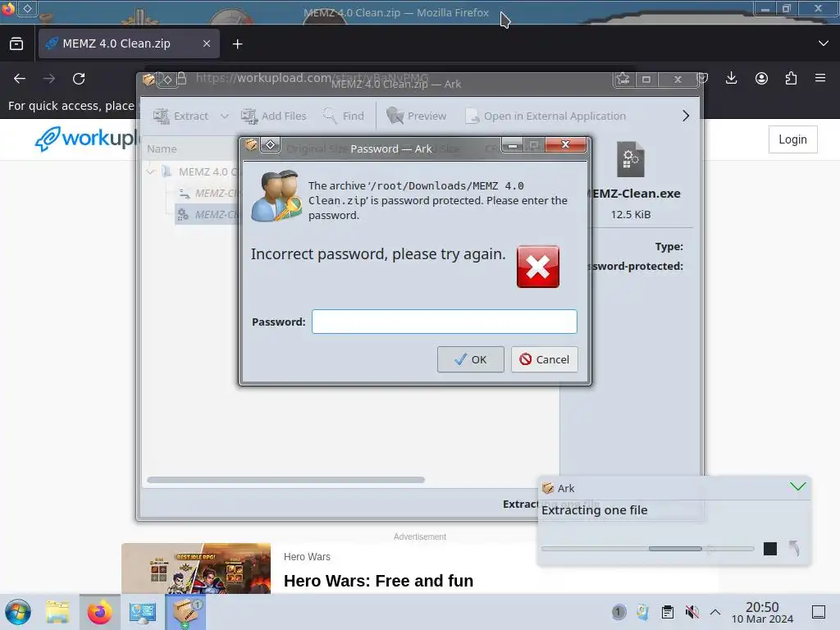Open Find in Ark toolbar
Image resolution: width=840 pixels, height=630 pixels.
click(x=344, y=116)
